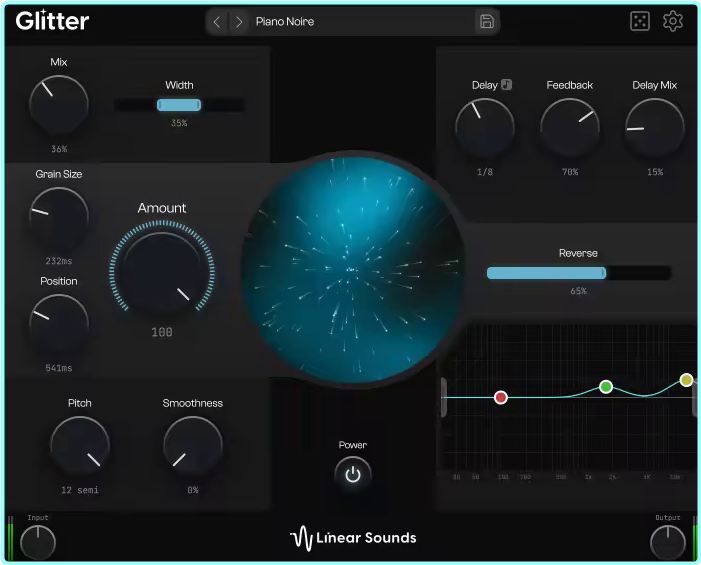Click the Glitter logo
Viewport: 701px width, 565px height.
52,21
